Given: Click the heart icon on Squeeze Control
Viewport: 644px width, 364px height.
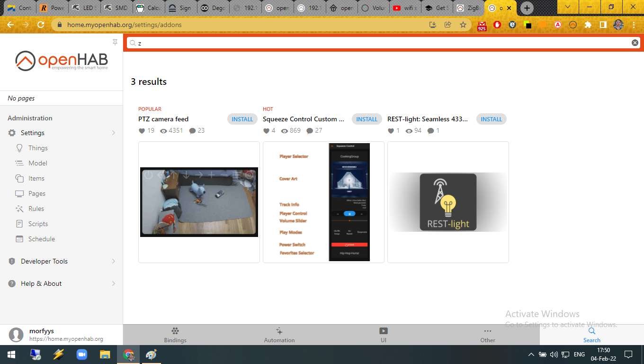Looking at the screenshot, I should pos(266,131).
